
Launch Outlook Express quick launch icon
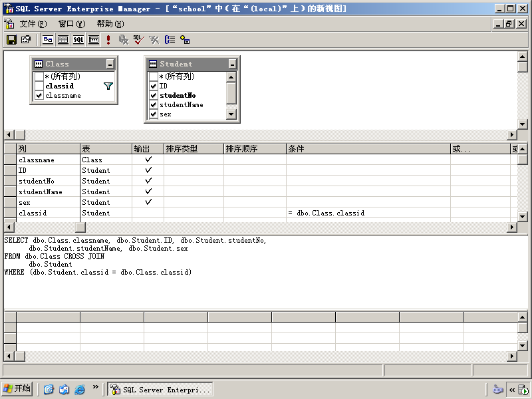[64, 389]
